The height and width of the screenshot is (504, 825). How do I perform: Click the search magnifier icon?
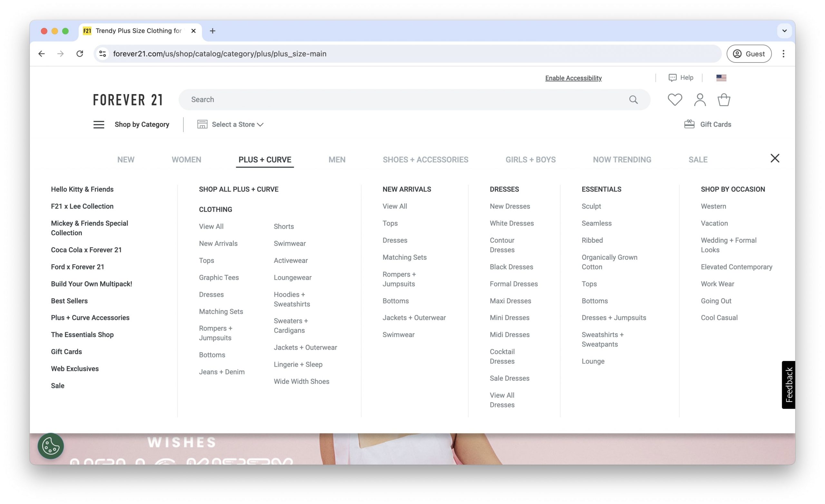click(x=634, y=100)
